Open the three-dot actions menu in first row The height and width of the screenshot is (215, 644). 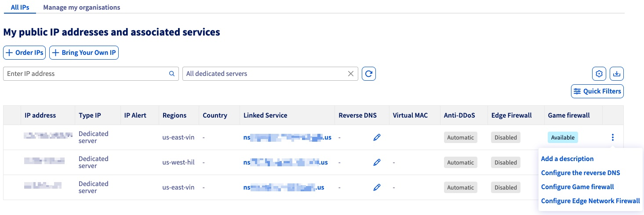pyautogui.click(x=613, y=137)
